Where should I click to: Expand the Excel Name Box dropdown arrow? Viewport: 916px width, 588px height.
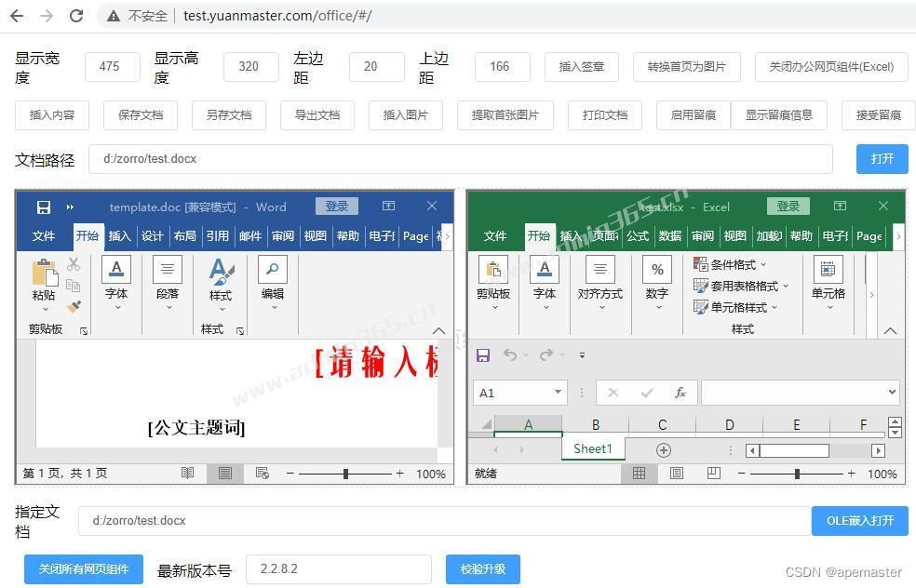558,392
